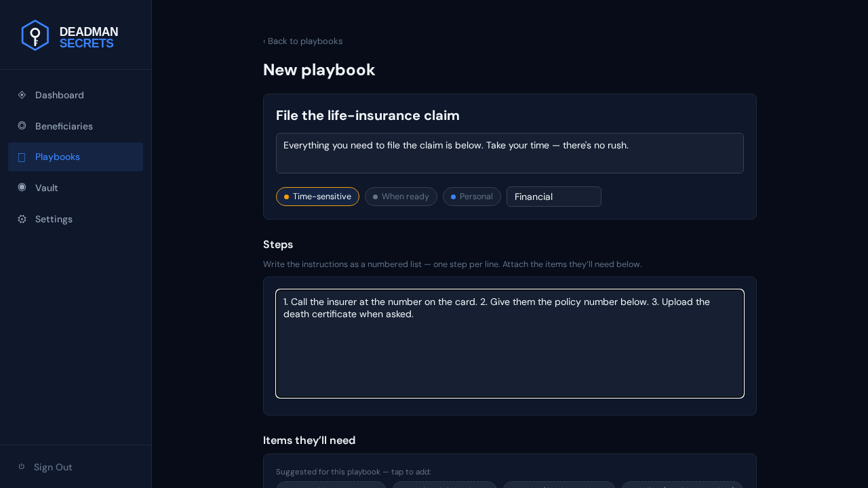868x488 pixels.
Task: Click Sign Out
Action: coord(53,467)
